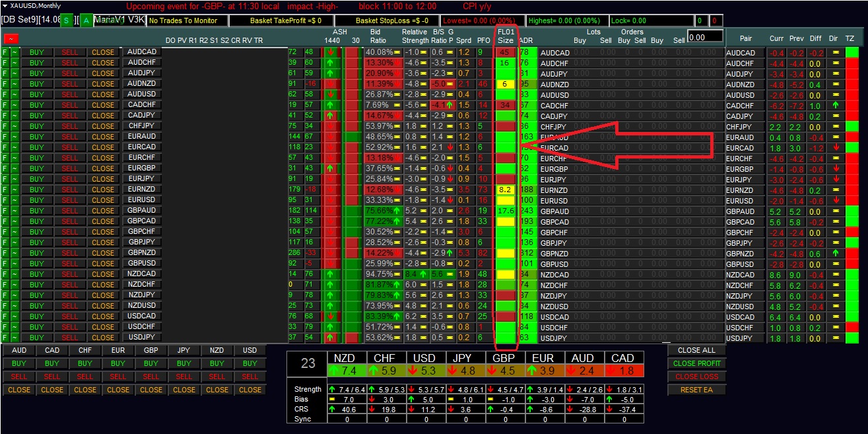Click the tilde icon on the EURJPY row

click(x=15, y=179)
